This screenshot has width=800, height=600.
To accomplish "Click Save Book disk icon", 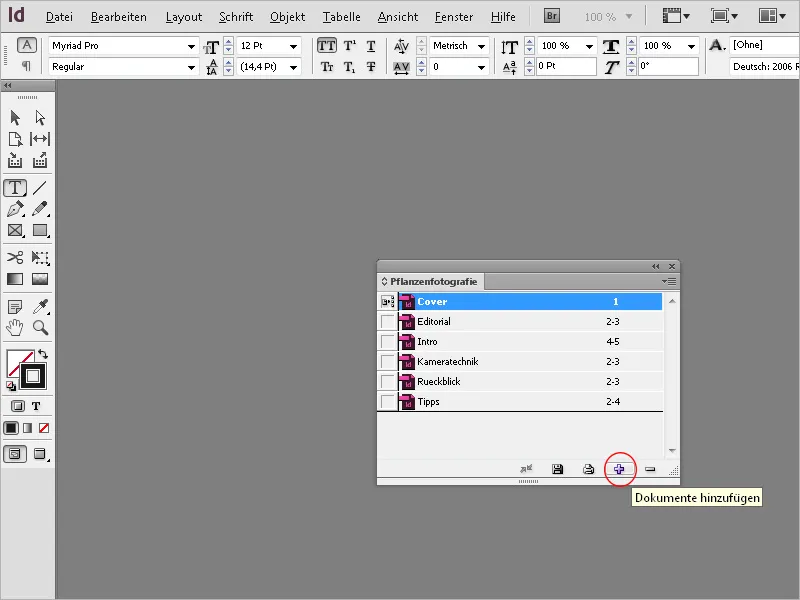I will 558,469.
